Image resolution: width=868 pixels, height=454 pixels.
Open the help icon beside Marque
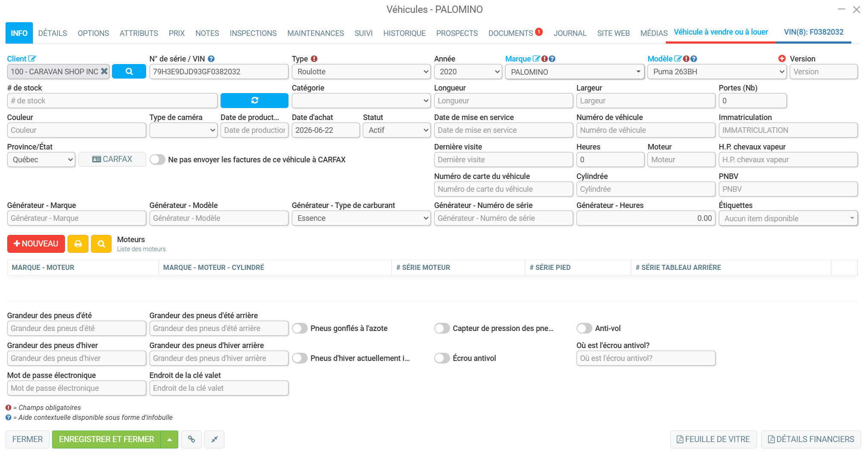(552, 59)
